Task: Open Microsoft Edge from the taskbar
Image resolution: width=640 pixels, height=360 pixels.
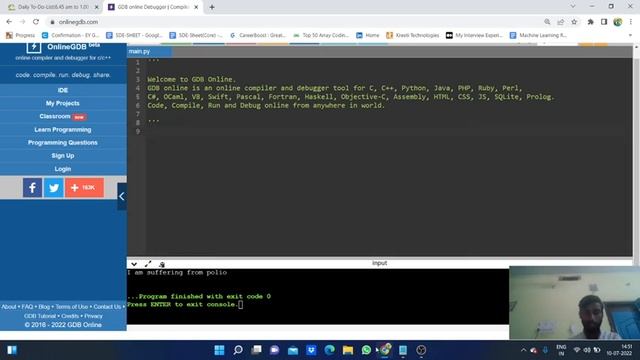Action: tap(329, 350)
